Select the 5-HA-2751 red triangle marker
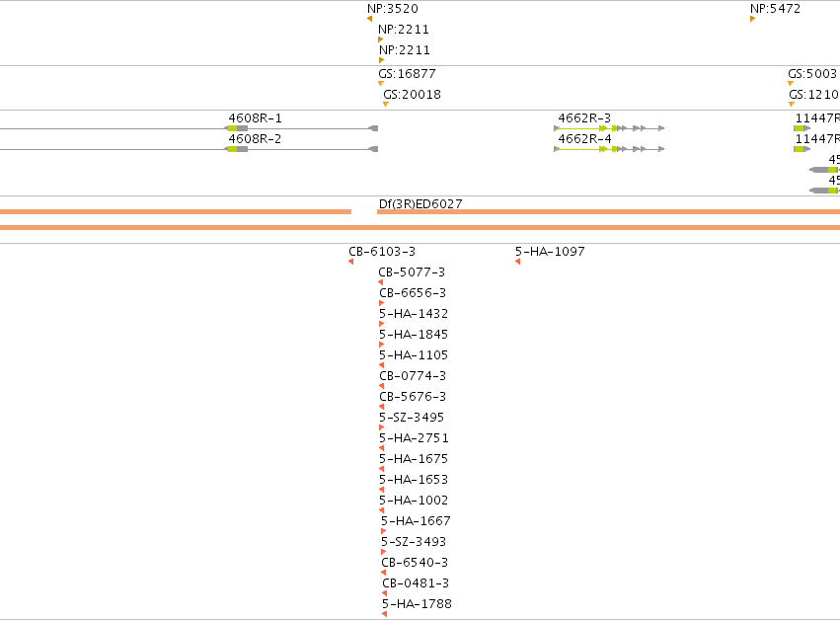 (x=381, y=448)
